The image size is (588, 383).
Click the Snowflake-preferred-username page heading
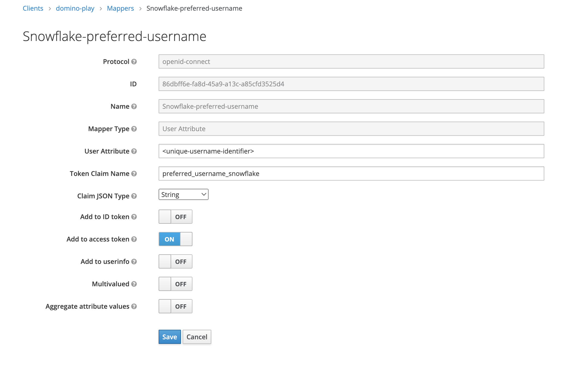coord(114,37)
